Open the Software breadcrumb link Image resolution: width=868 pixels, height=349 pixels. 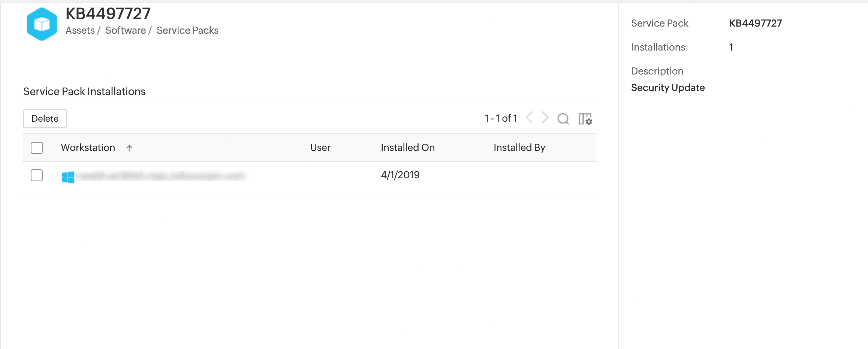pyautogui.click(x=126, y=30)
